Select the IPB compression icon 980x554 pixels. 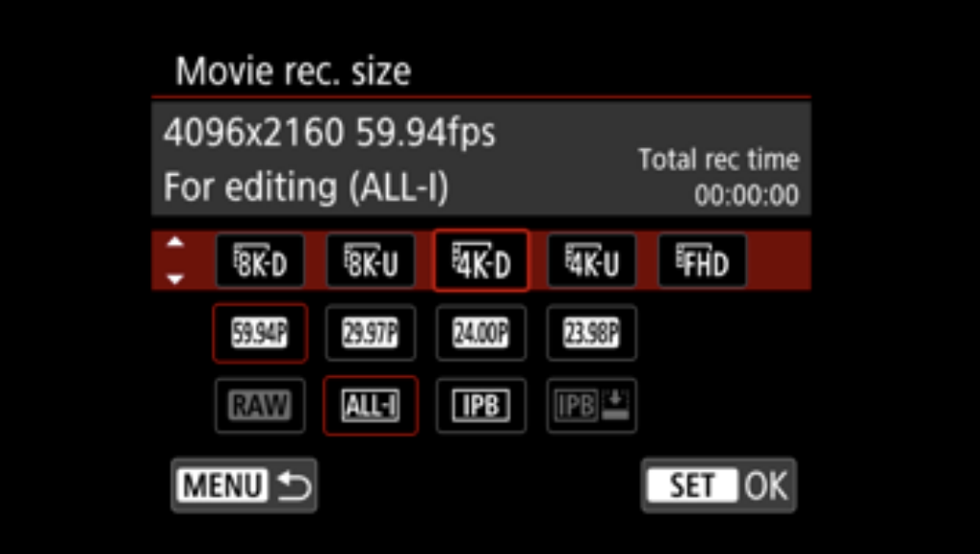(480, 406)
